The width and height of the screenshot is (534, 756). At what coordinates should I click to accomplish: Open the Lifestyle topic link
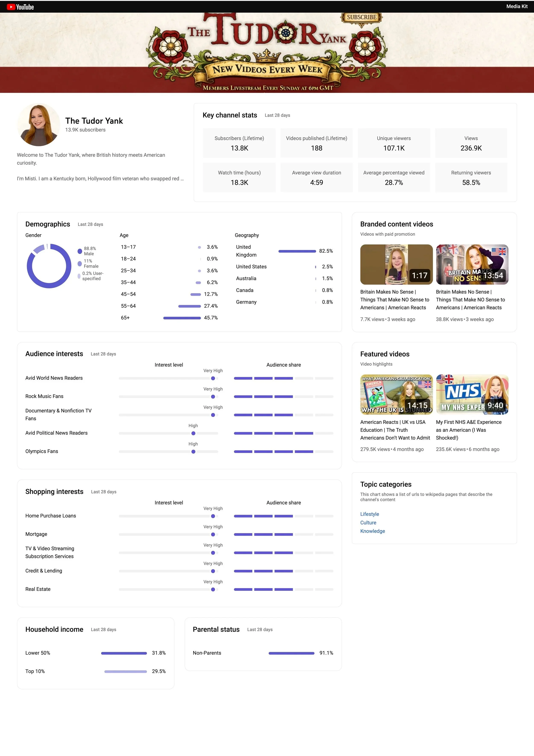(x=369, y=514)
